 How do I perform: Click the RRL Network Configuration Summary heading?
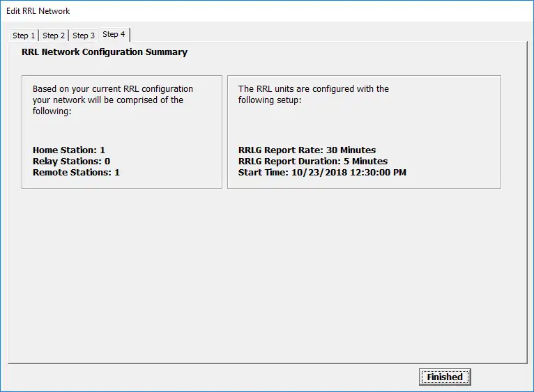pos(104,52)
